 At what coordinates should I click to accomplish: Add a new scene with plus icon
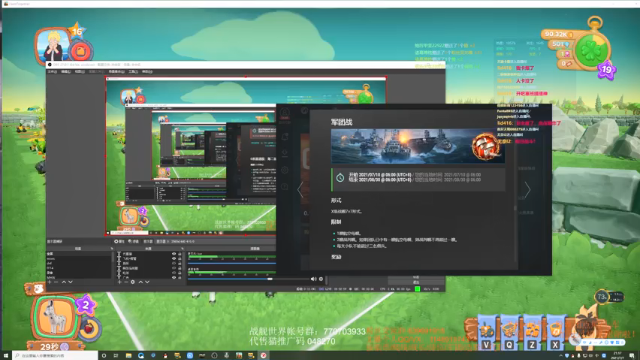point(50,282)
